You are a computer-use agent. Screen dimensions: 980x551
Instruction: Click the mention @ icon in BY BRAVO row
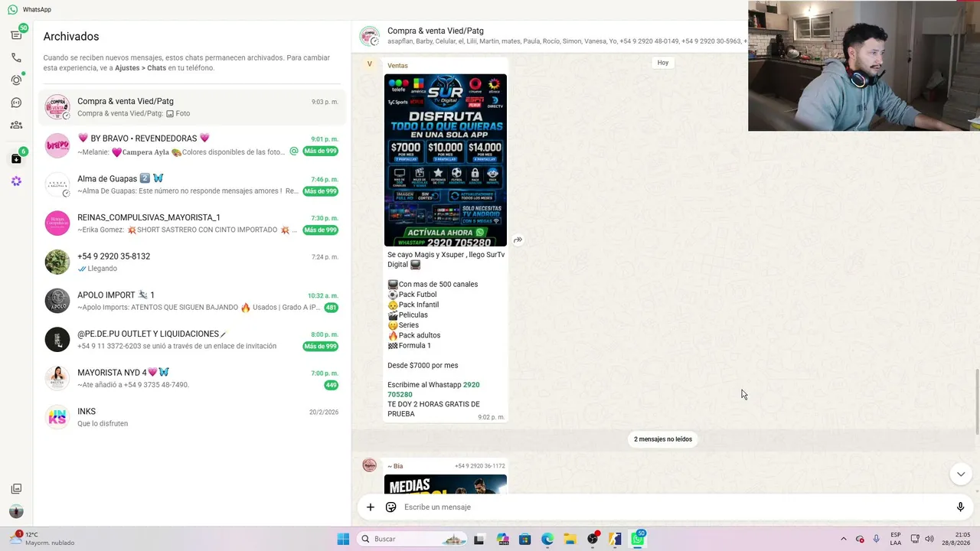coord(294,152)
